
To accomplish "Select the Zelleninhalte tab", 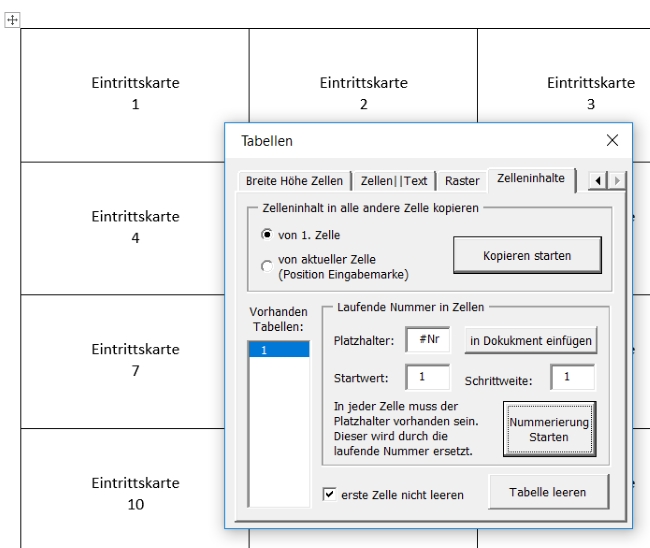I will pos(530,179).
